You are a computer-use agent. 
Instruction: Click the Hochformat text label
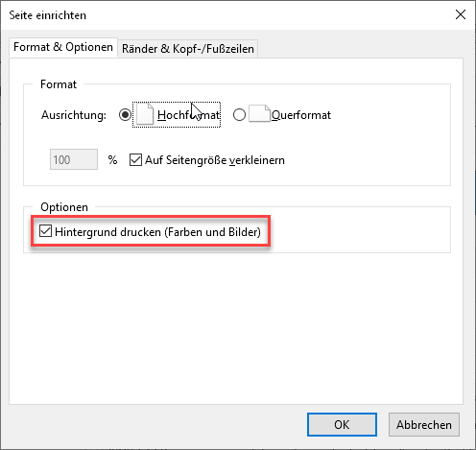click(x=188, y=115)
